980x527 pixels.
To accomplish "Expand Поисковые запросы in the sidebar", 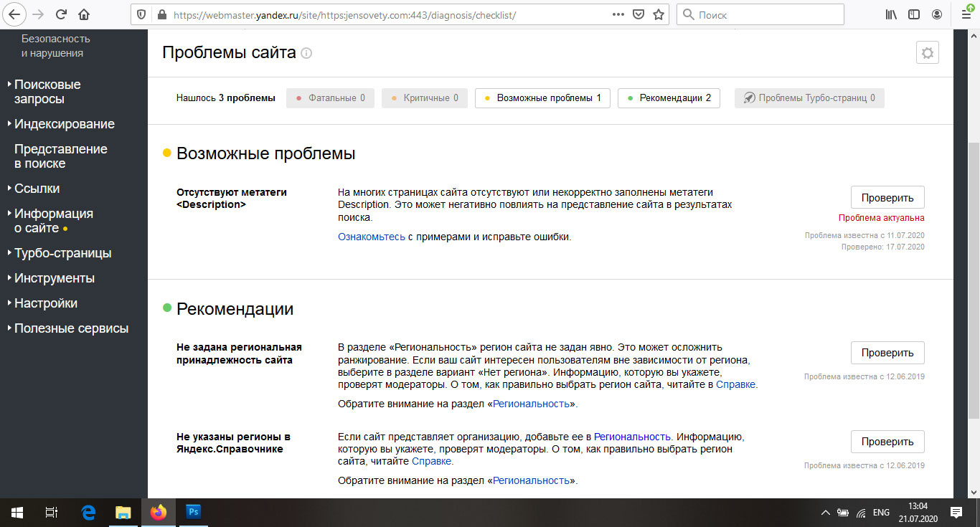I will pyautogui.click(x=47, y=92).
